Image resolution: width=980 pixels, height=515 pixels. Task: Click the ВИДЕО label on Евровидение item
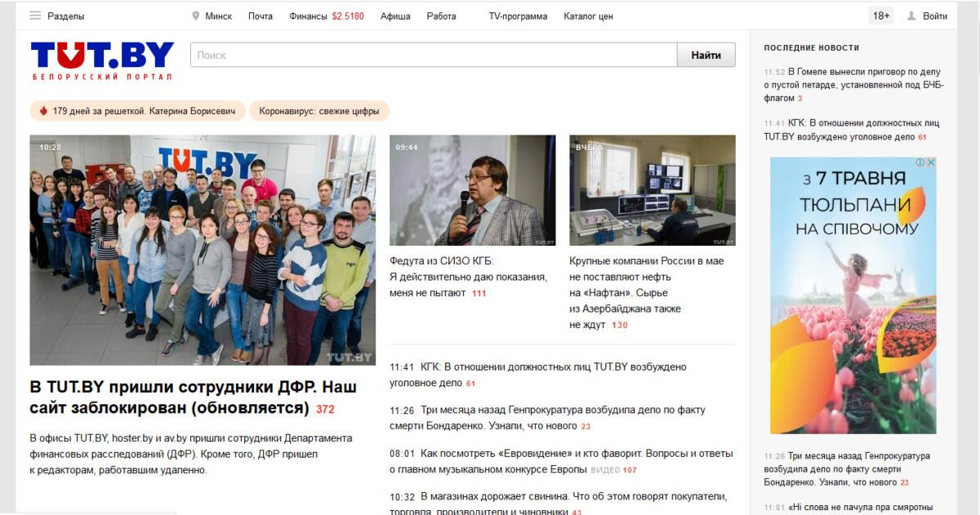coord(605,470)
